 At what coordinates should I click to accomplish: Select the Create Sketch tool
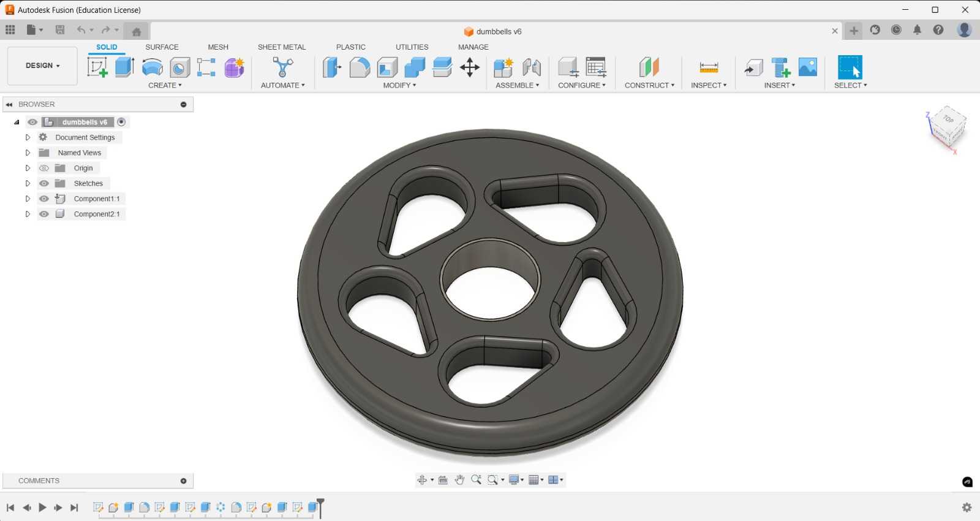97,67
